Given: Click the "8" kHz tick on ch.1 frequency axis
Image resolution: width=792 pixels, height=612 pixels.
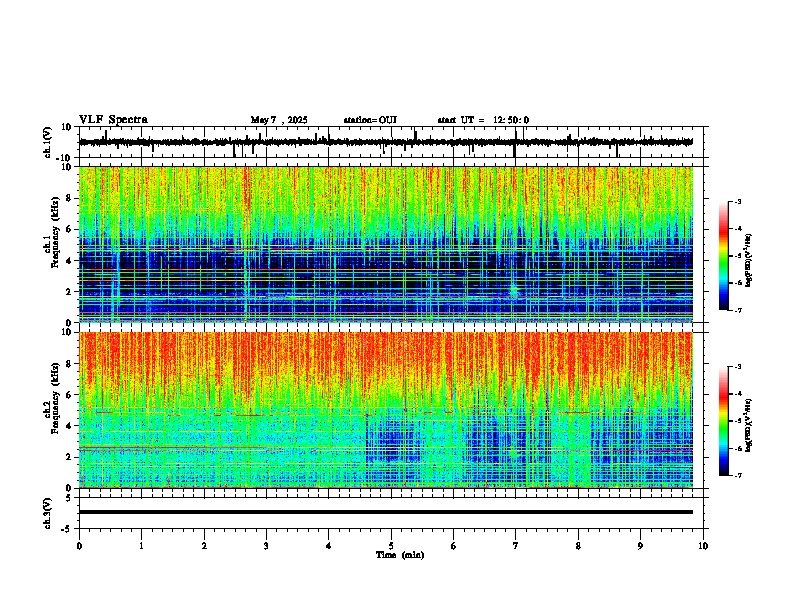Looking at the screenshot, I should [x=70, y=198].
